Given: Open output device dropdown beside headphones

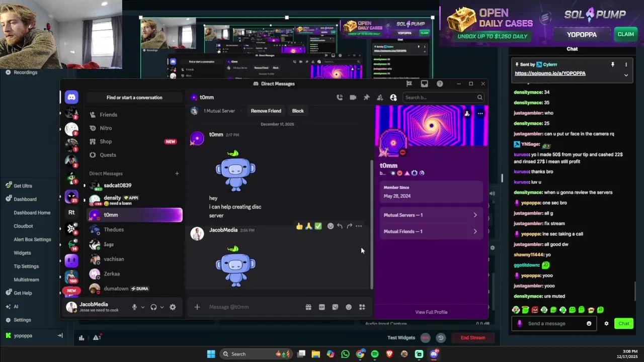Looking at the screenshot, I should 162,307.
